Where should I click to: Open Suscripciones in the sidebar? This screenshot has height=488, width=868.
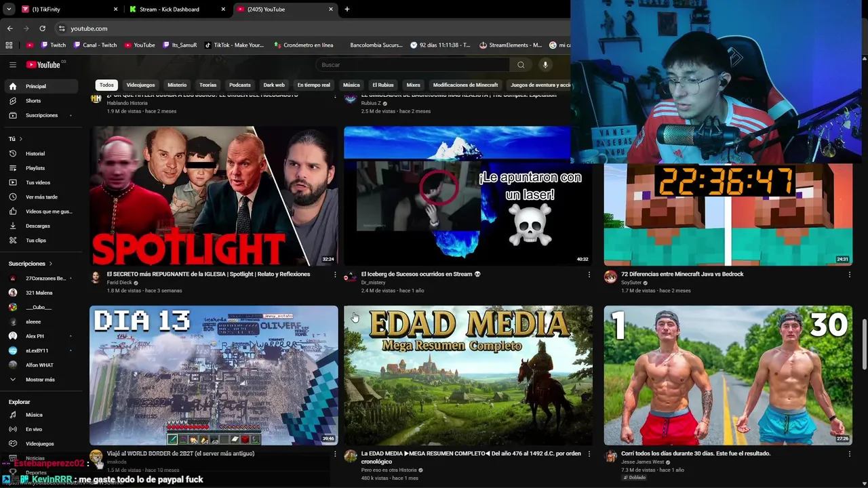click(43, 115)
